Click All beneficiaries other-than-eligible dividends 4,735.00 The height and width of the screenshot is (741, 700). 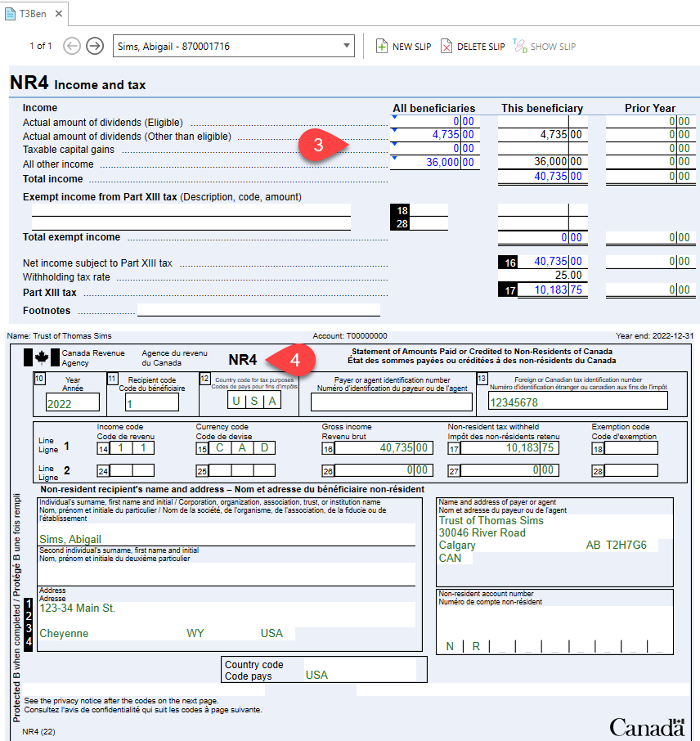coord(435,135)
